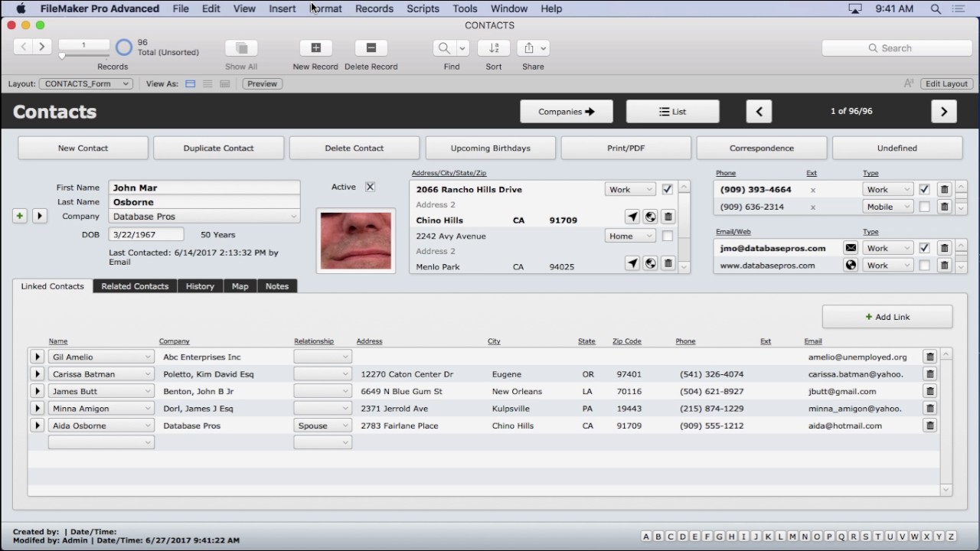This screenshot has height=551, width=980.
Task: Click the Sort toolbar icon
Action: [x=494, y=47]
